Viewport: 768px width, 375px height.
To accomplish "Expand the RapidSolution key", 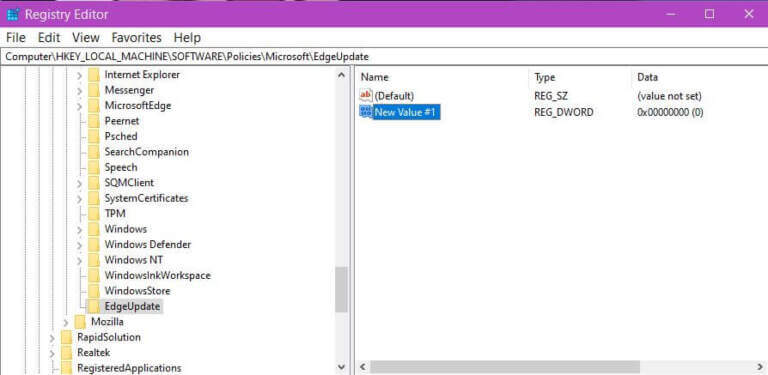I will 52,338.
